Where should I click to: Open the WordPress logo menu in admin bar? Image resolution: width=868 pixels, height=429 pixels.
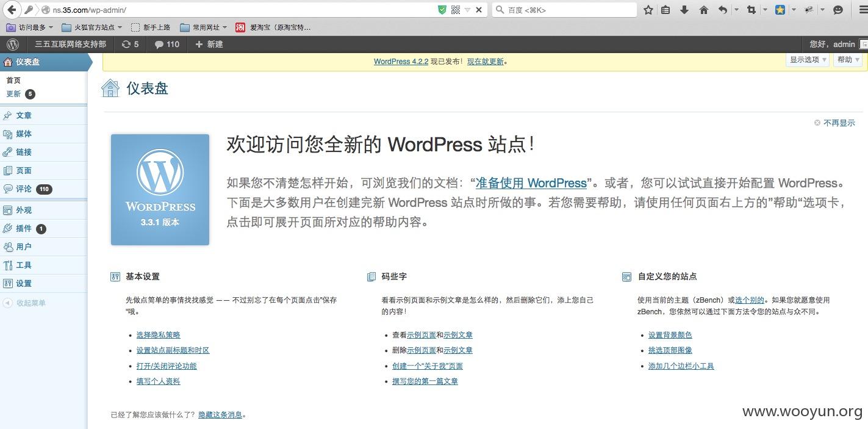[13, 44]
